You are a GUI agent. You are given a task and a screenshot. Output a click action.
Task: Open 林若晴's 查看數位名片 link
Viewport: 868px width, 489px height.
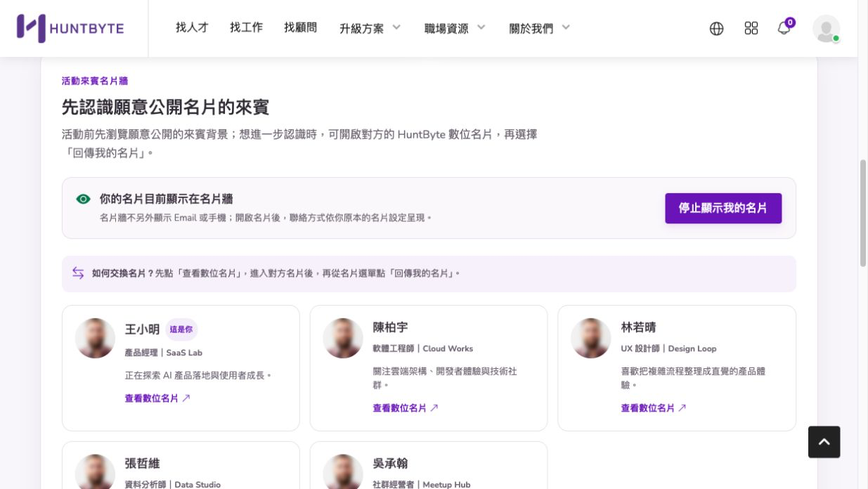tap(654, 408)
